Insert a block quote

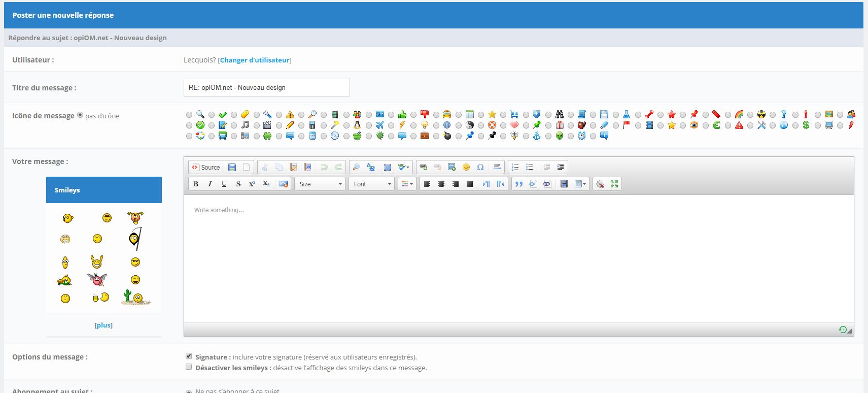point(518,184)
